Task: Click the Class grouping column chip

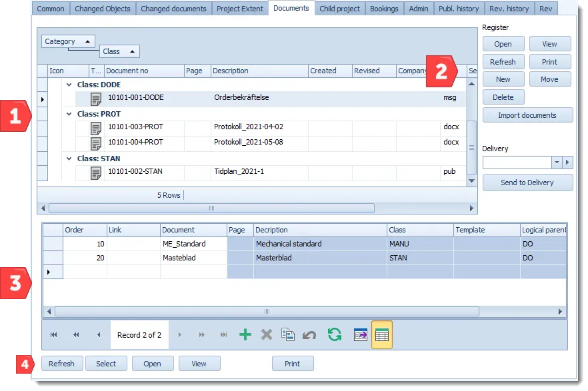Action: tap(119, 51)
